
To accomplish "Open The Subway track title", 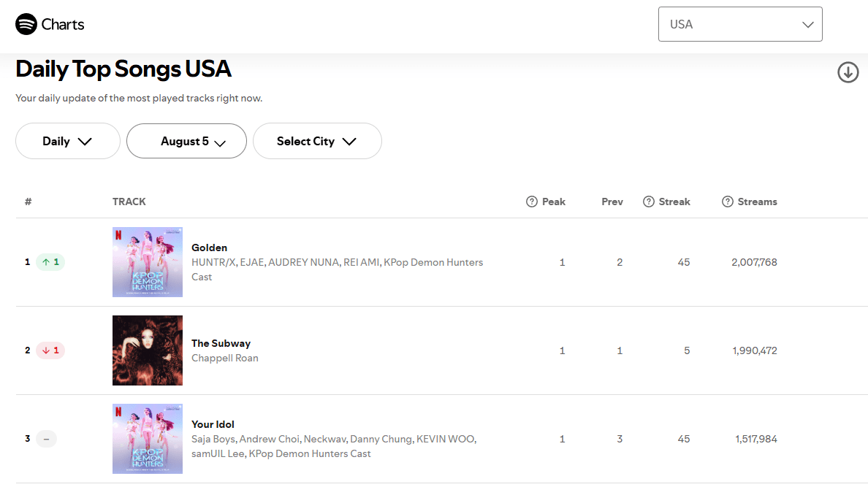I will coord(221,343).
